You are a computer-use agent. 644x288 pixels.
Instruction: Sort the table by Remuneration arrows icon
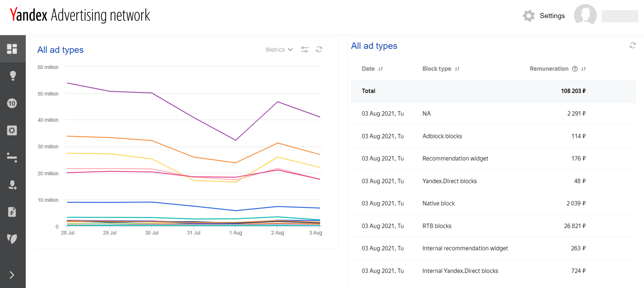(x=583, y=69)
